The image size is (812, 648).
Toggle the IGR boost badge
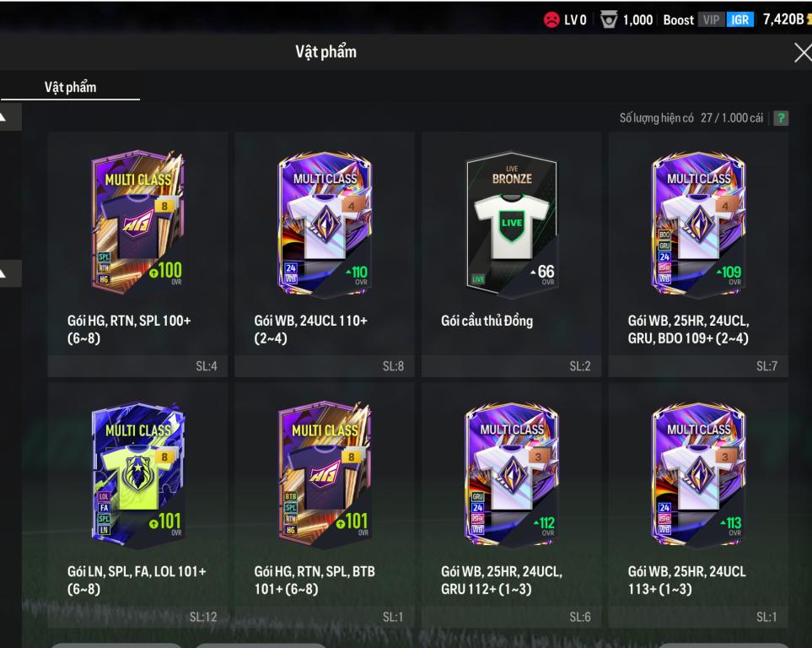[739, 19]
